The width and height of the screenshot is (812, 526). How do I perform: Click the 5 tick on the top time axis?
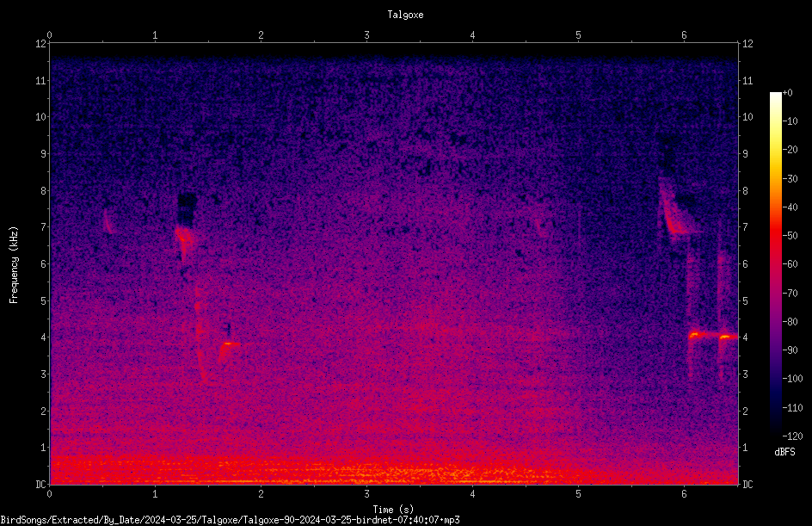point(578,35)
